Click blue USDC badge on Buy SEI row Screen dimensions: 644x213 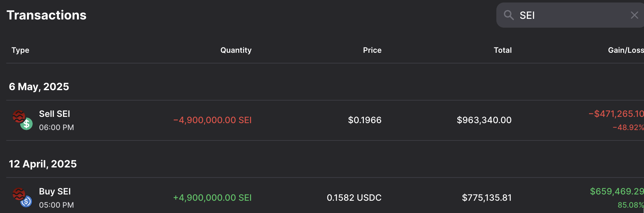[x=26, y=201]
